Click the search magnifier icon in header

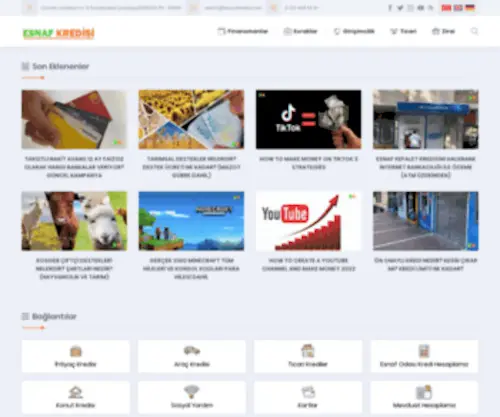474,31
